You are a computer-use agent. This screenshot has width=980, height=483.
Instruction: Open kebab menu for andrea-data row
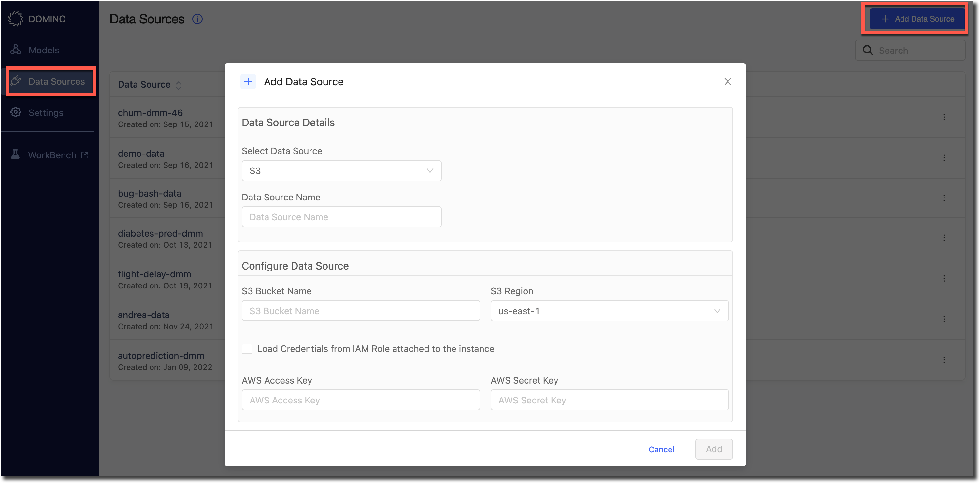coord(944,319)
